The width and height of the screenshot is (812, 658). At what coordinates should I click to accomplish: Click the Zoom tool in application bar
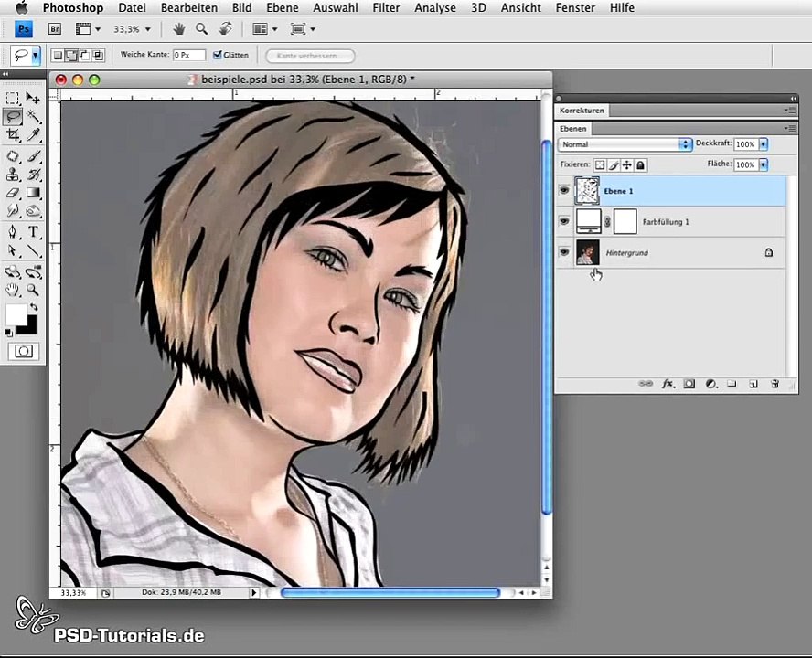[x=201, y=29]
